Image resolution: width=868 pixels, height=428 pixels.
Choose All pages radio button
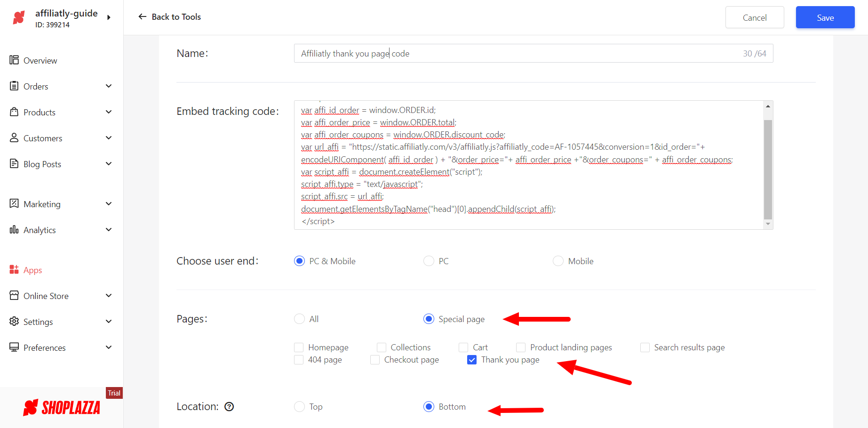coord(299,319)
